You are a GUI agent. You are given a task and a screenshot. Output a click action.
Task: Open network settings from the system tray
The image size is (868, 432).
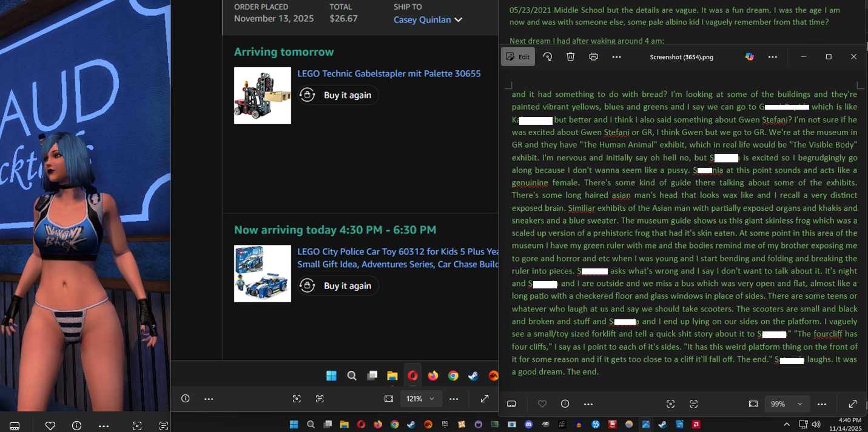pyautogui.click(x=803, y=424)
